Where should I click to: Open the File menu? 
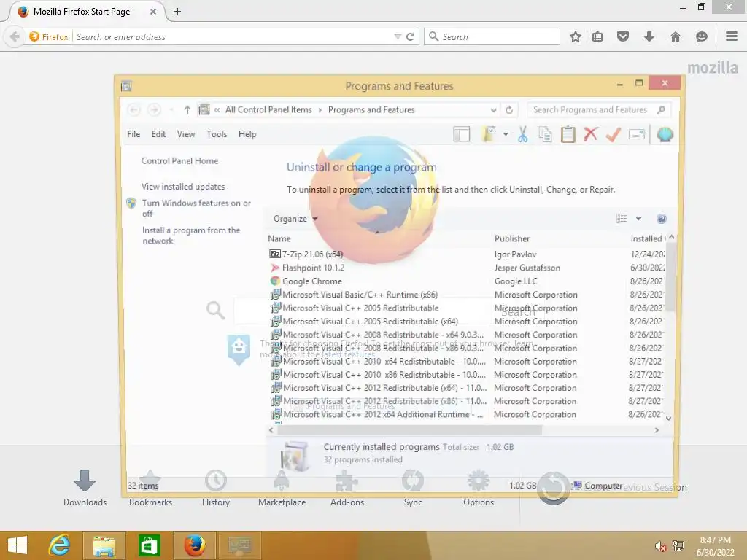click(x=133, y=134)
